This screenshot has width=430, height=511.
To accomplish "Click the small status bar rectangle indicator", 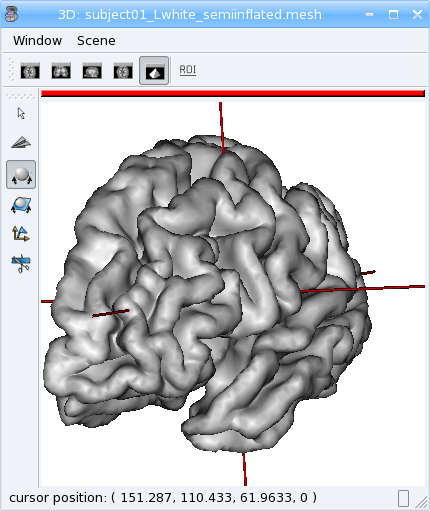I will pos(403,498).
